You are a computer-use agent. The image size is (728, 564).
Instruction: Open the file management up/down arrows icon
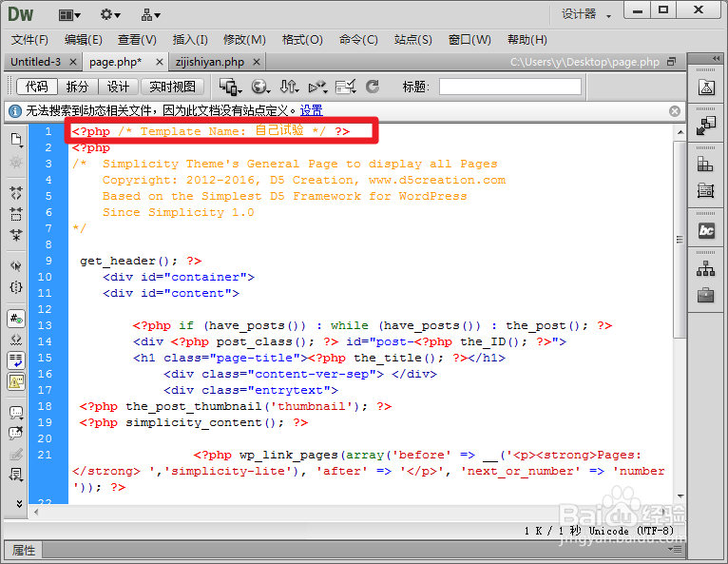pyautogui.click(x=289, y=87)
